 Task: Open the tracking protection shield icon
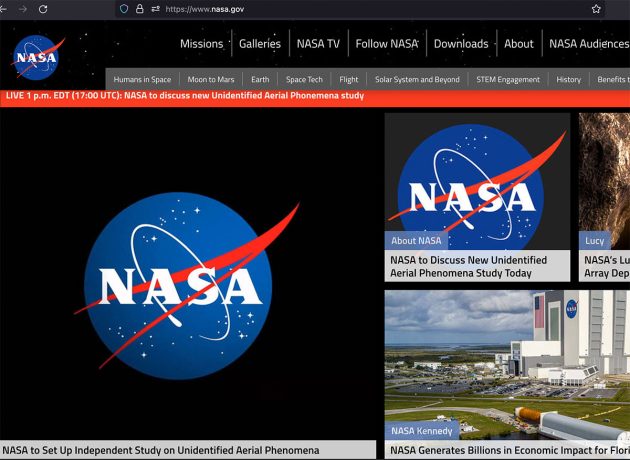click(x=124, y=9)
